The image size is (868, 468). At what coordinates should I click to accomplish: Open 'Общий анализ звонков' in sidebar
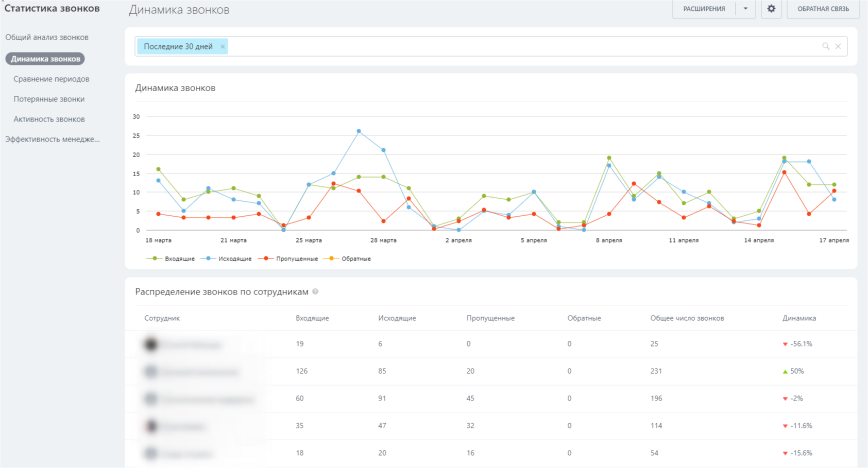pyautogui.click(x=47, y=37)
